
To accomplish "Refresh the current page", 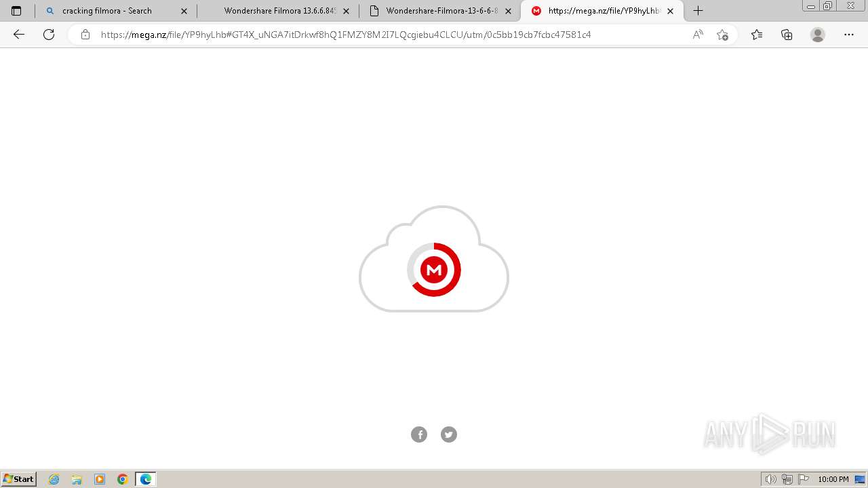I will 49,35.
